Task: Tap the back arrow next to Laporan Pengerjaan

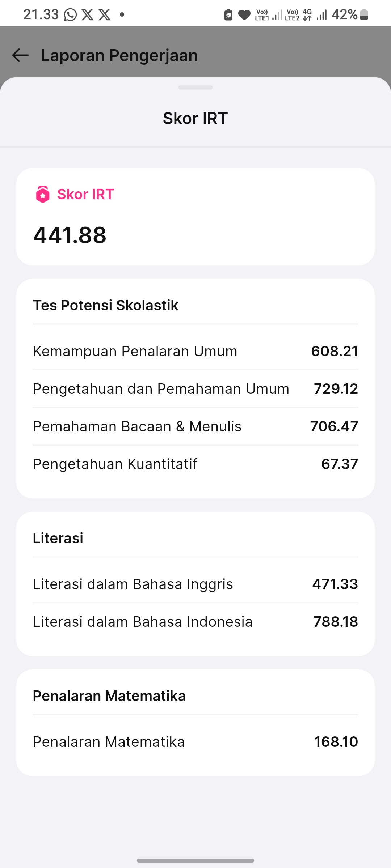Action: tap(20, 55)
